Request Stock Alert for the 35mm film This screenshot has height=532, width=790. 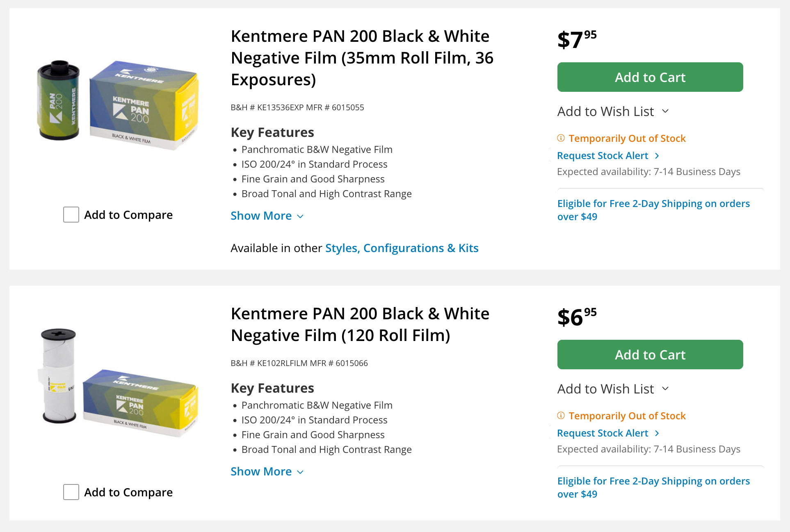pyautogui.click(x=602, y=156)
